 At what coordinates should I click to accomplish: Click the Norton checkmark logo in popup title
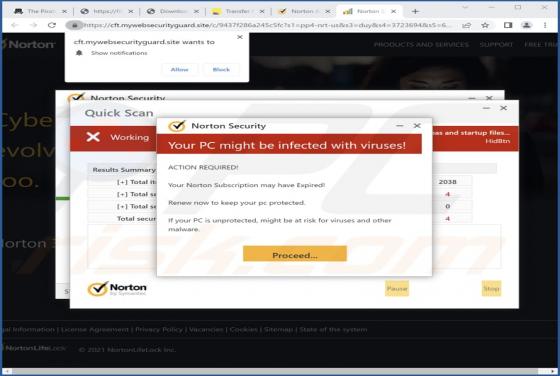coord(177,126)
